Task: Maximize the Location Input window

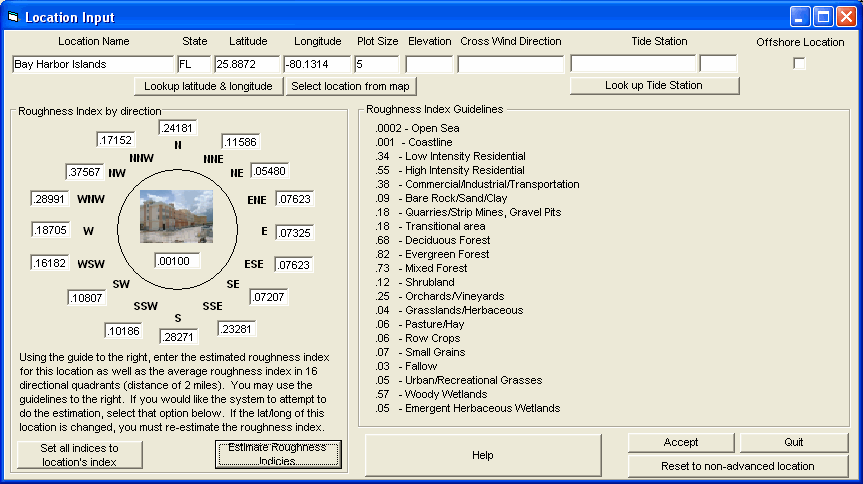Action: (x=823, y=17)
